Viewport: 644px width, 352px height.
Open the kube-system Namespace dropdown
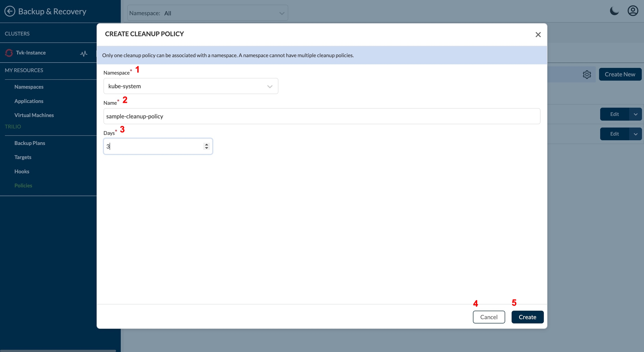point(191,86)
